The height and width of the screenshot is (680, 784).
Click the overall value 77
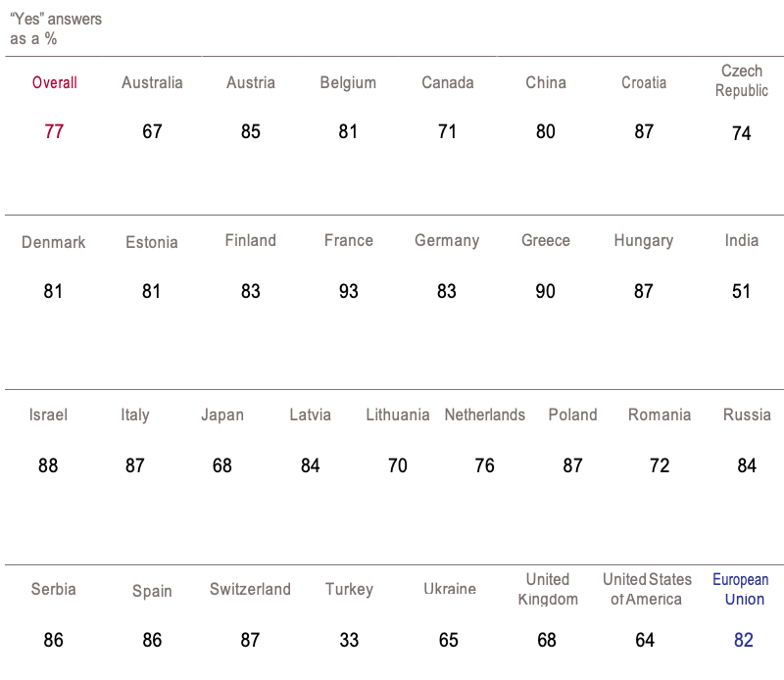tap(54, 131)
